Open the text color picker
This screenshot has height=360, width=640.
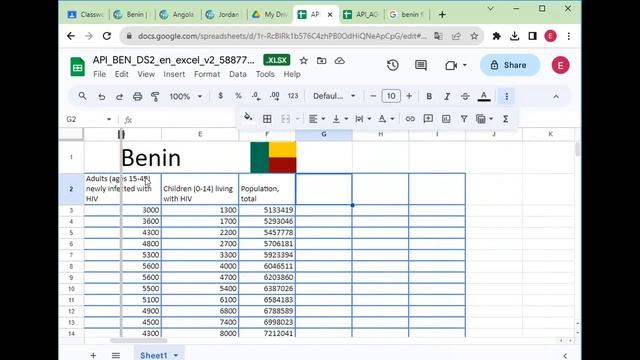[484, 96]
